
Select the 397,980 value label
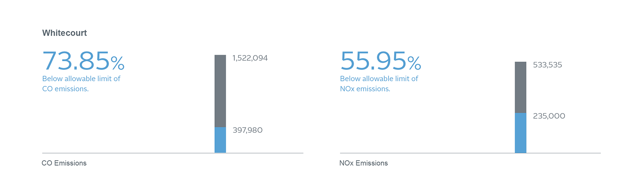click(x=247, y=130)
